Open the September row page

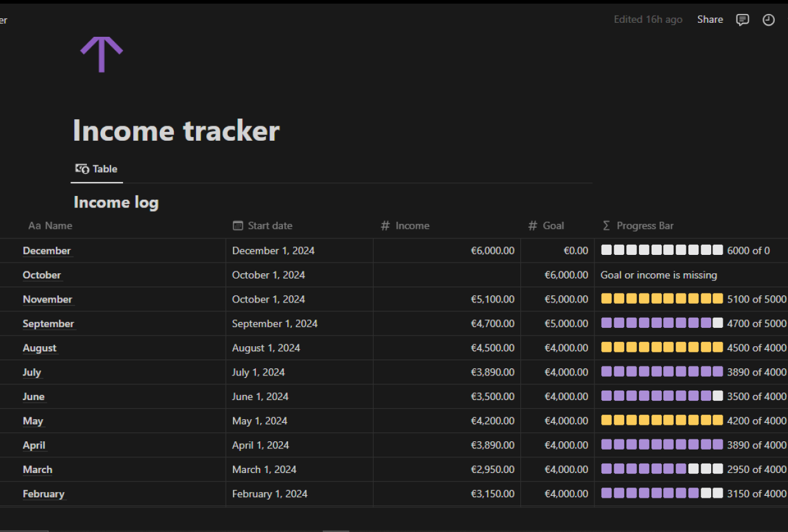pos(48,323)
